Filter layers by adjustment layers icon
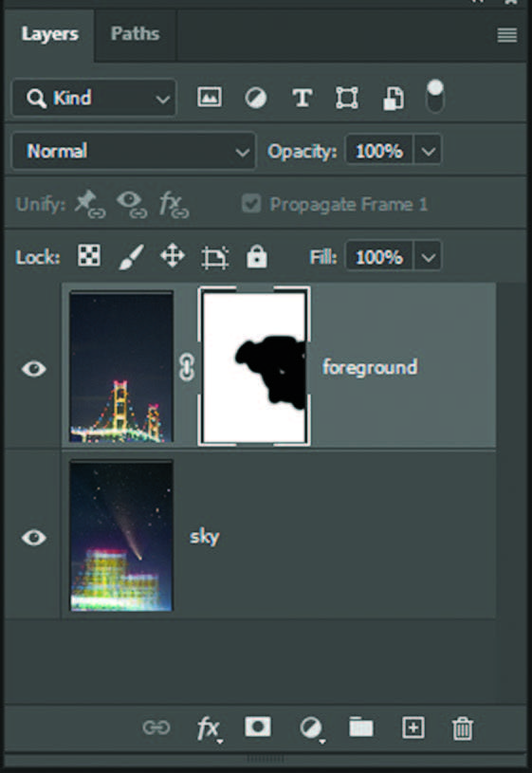The width and height of the screenshot is (532, 773). pyautogui.click(x=255, y=98)
